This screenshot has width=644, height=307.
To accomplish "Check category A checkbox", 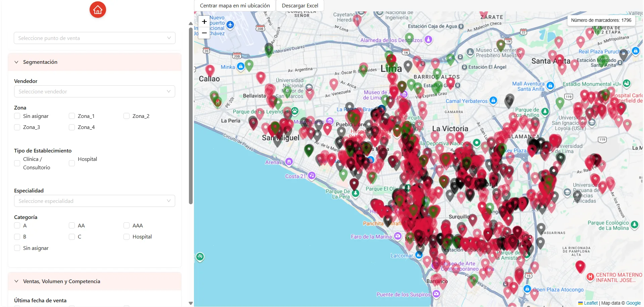I will 17,225.
